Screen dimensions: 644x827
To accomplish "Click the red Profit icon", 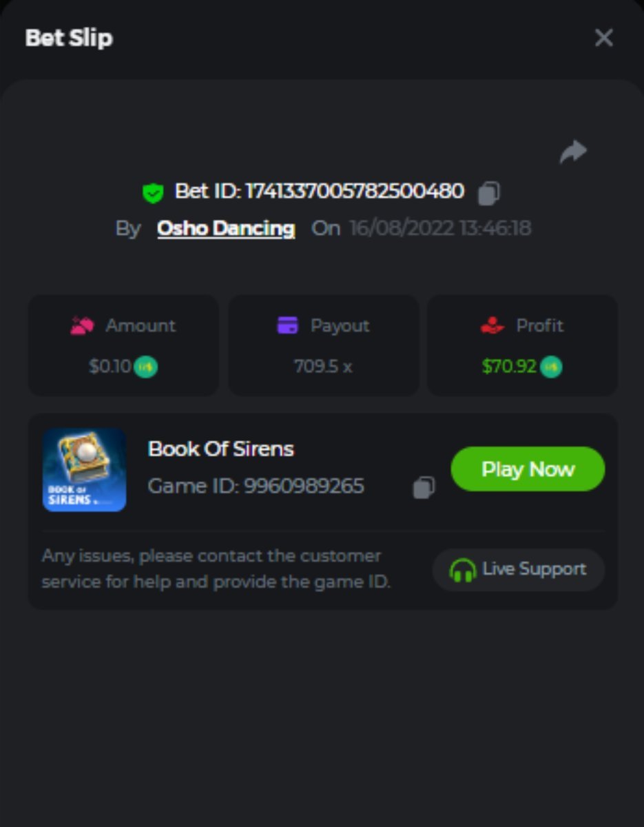I will pos(492,325).
